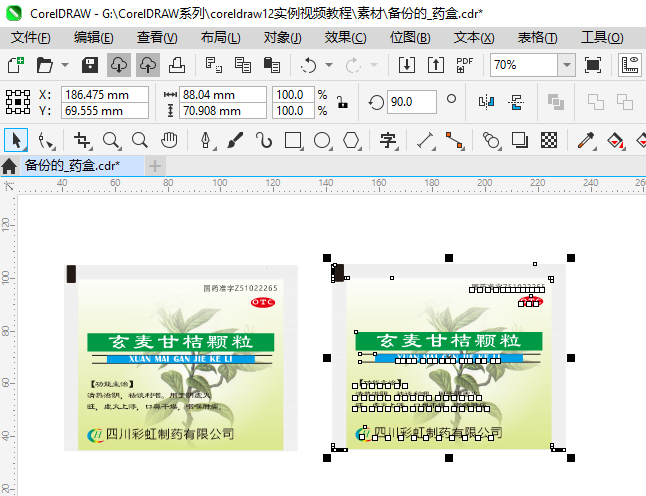Screen dimensions: 646x496
Task: Select the Interactive Fill tool
Action: click(x=615, y=140)
